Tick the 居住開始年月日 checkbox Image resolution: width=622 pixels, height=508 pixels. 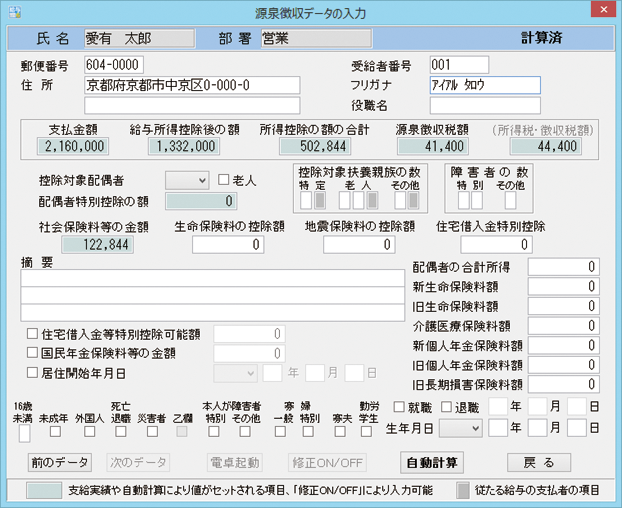click(x=33, y=372)
